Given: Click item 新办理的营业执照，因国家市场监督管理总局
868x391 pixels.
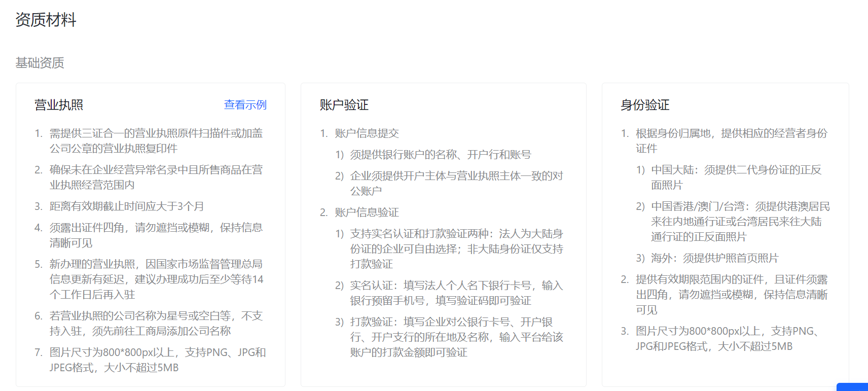Looking at the screenshot, I should [156, 279].
